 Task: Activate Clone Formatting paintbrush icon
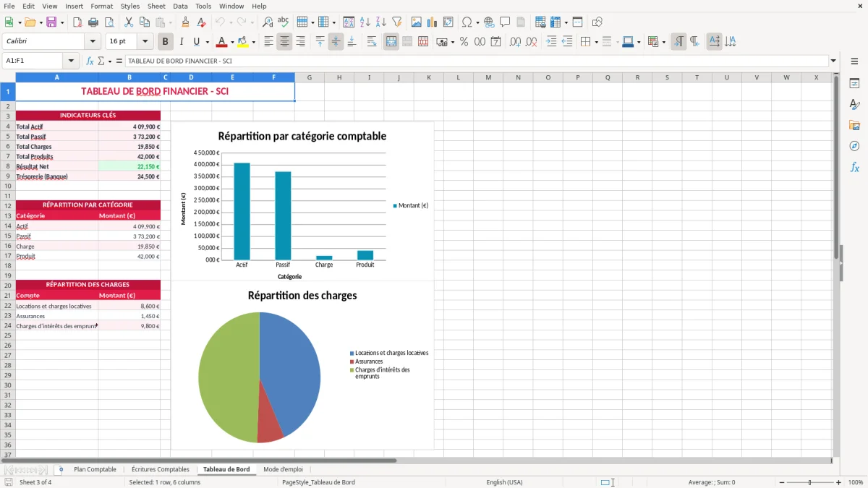click(x=185, y=22)
